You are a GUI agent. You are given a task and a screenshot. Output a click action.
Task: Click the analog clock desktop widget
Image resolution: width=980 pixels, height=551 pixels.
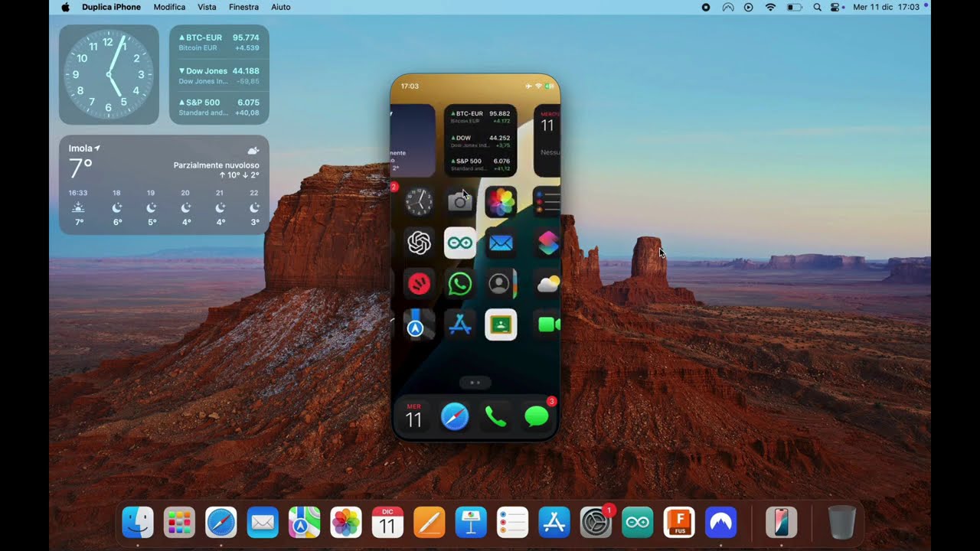pos(109,74)
